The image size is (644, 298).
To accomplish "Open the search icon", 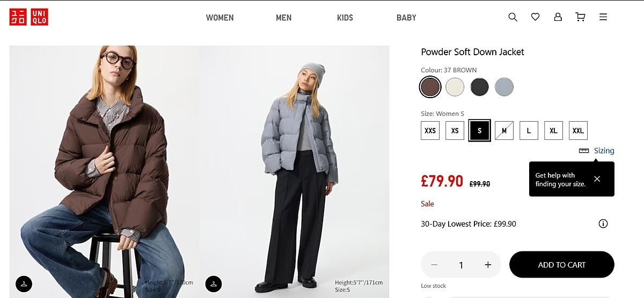I will [x=513, y=17].
